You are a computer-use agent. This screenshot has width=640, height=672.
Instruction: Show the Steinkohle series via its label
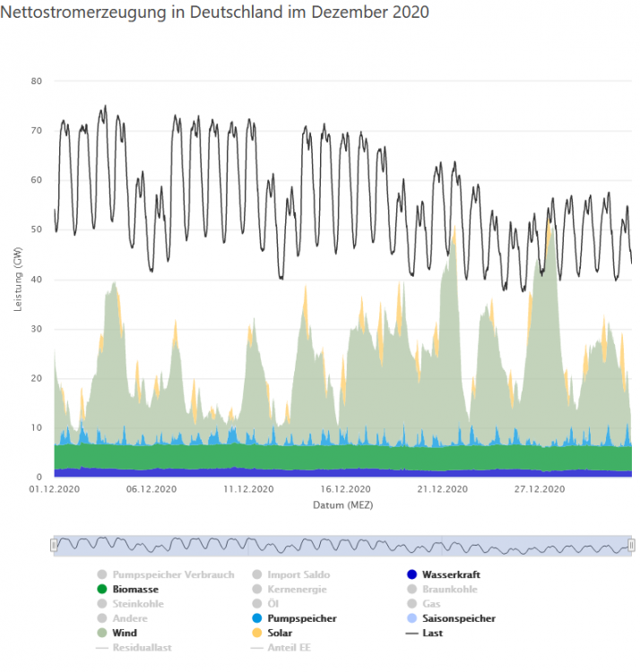[138, 603]
